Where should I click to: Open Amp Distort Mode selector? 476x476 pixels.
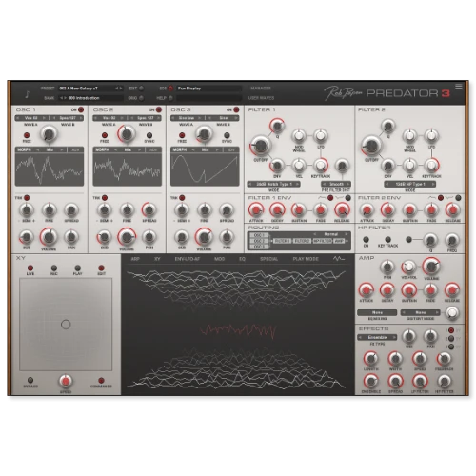(421, 312)
